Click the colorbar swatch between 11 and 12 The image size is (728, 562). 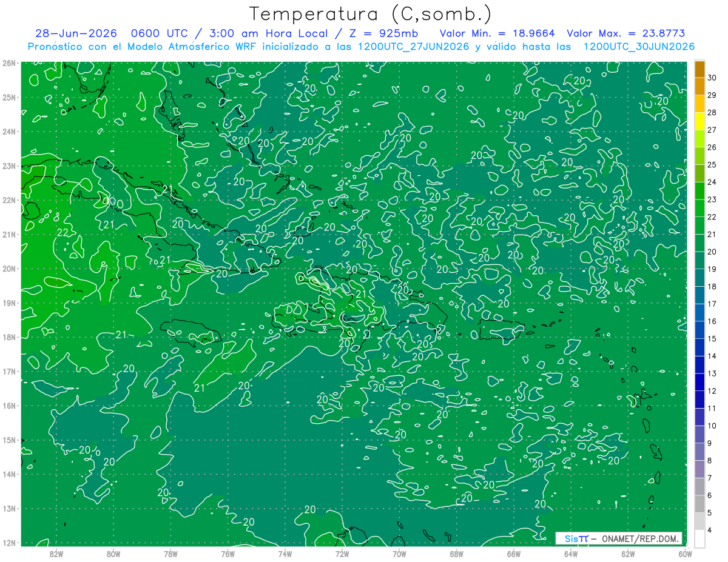coord(699,399)
